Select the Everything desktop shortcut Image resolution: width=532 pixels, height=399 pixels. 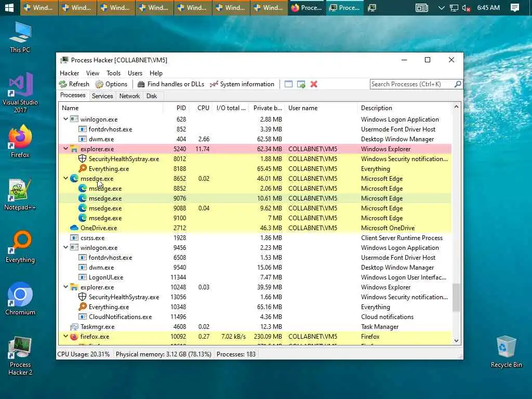pyautogui.click(x=20, y=247)
